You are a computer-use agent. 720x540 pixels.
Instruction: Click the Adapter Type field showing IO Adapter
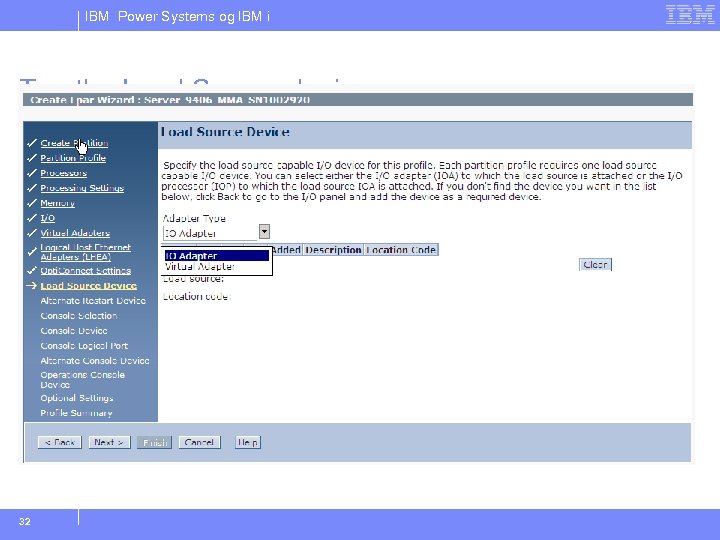click(x=210, y=233)
